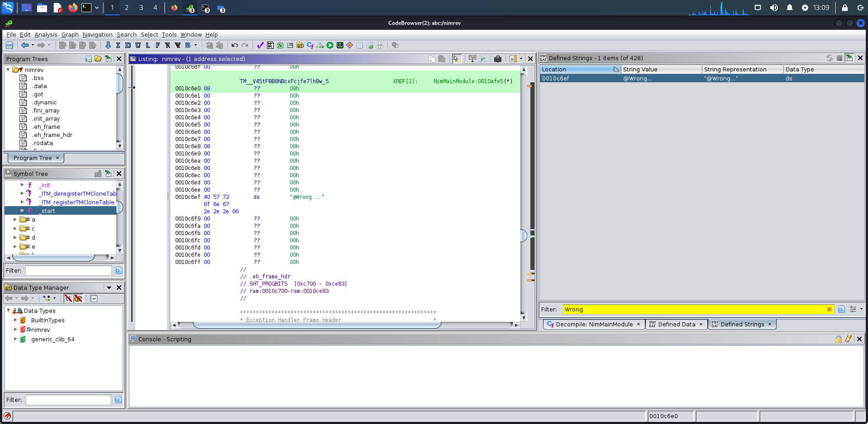Open the Decompiler 'Cf' toolbar icon
This screenshot has width=868, height=424.
[x=310, y=45]
